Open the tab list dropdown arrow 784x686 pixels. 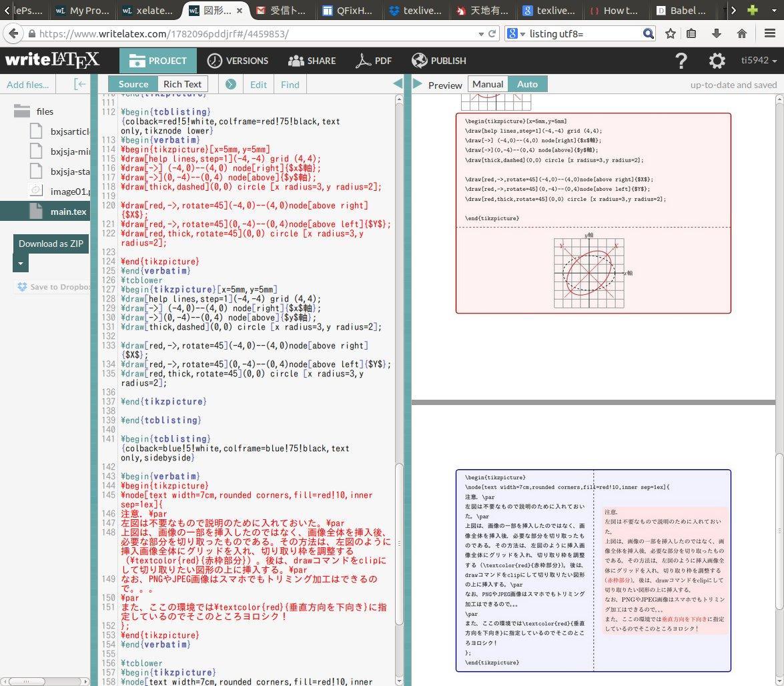coord(774,10)
